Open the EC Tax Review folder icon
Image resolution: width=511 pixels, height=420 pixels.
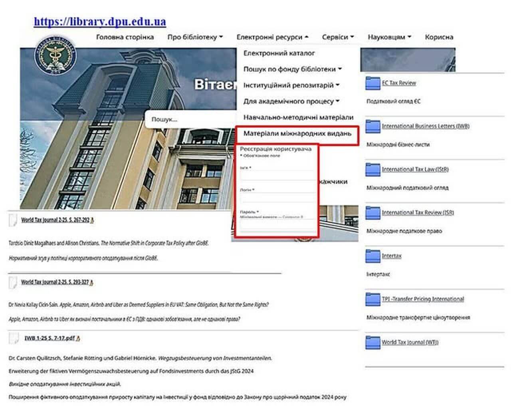pos(372,83)
